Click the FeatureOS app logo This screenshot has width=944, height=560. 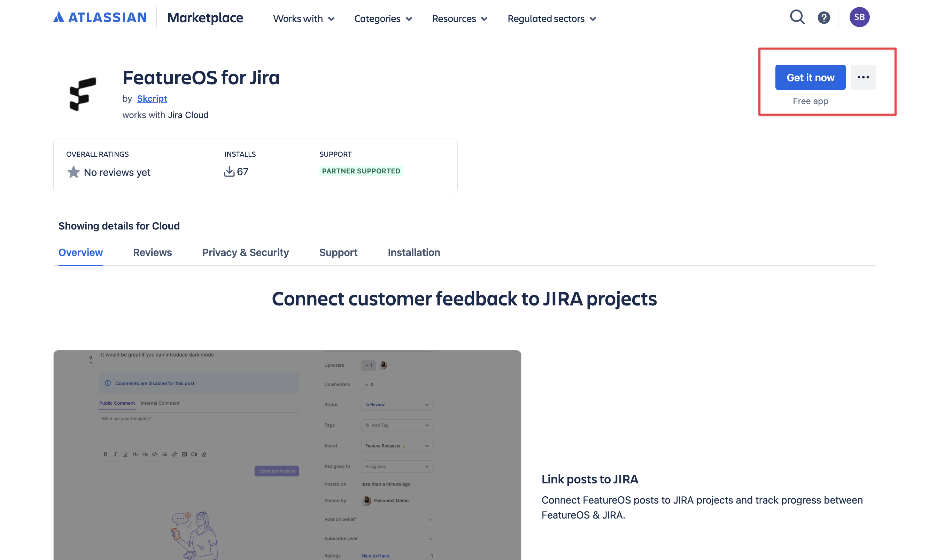click(x=83, y=94)
